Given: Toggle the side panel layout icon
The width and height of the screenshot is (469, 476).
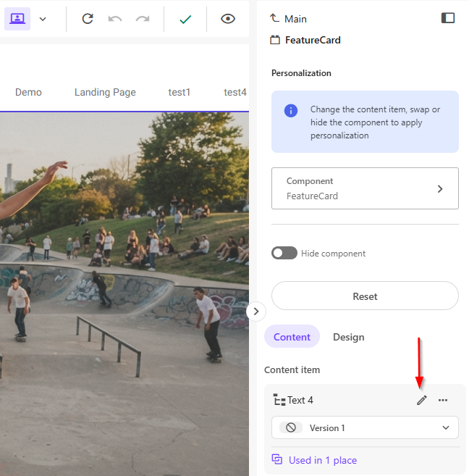Looking at the screenshot, I should 448,18.
